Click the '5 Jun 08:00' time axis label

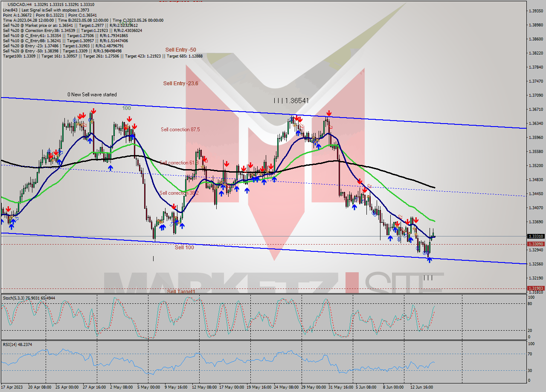tap(366, 387)
